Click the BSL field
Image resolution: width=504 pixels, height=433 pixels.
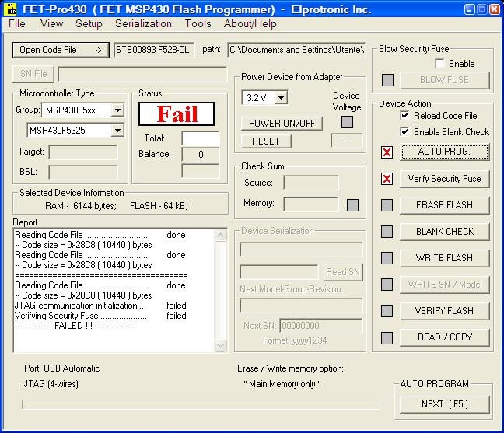click(83, 173)
